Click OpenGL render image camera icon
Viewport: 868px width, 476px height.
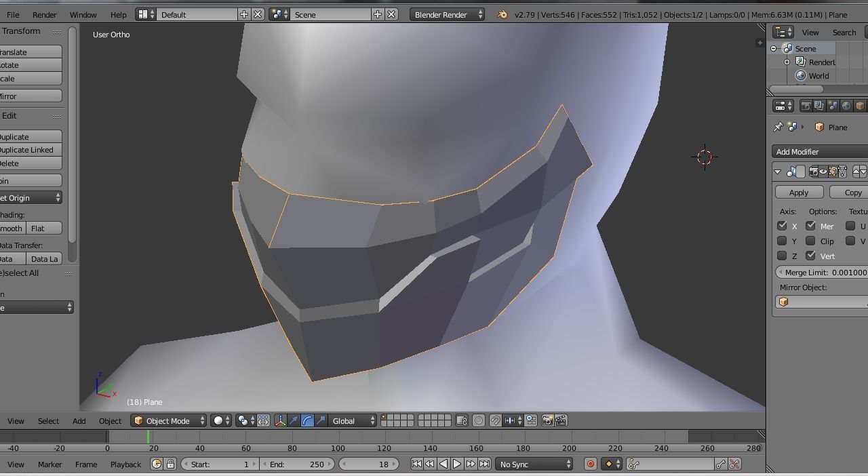tap(547, 421)
